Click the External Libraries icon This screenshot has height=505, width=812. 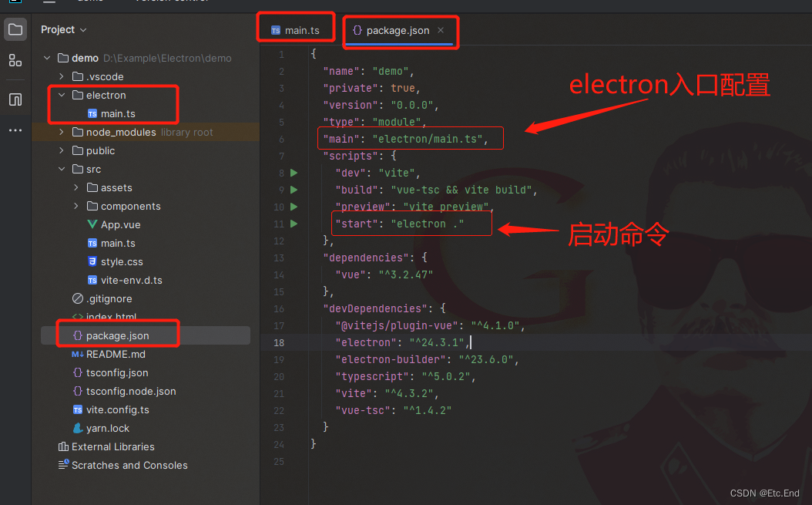tap(63, 446)
